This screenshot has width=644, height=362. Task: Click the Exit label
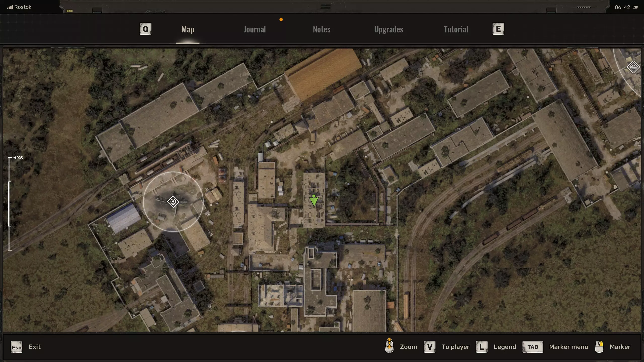coord(34,347)
